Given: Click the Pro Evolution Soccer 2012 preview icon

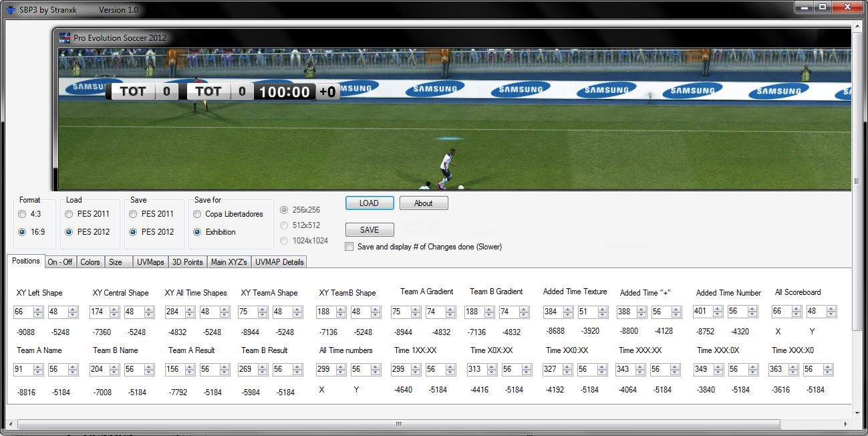Looking at the screenshot, I should [65, 38].
